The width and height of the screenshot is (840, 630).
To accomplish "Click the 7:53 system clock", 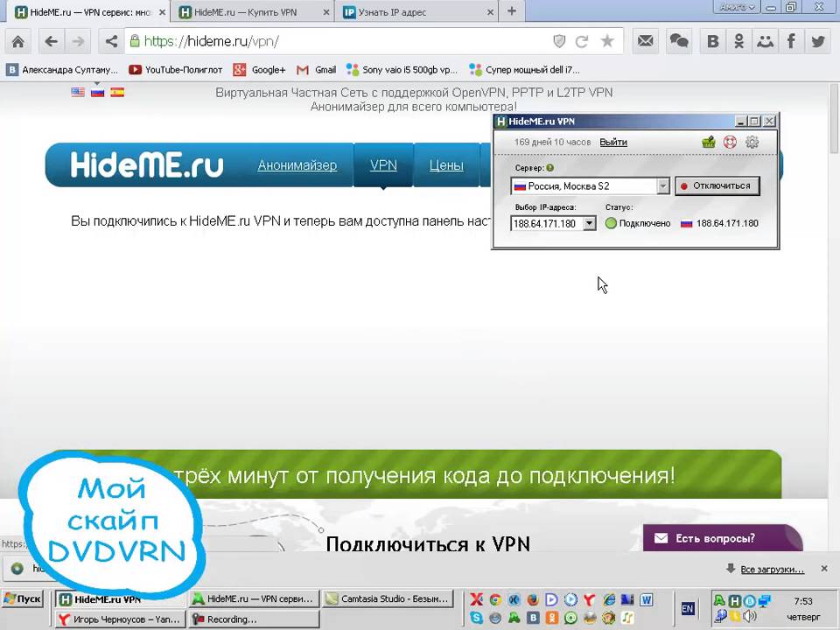I will pos(803,601).
